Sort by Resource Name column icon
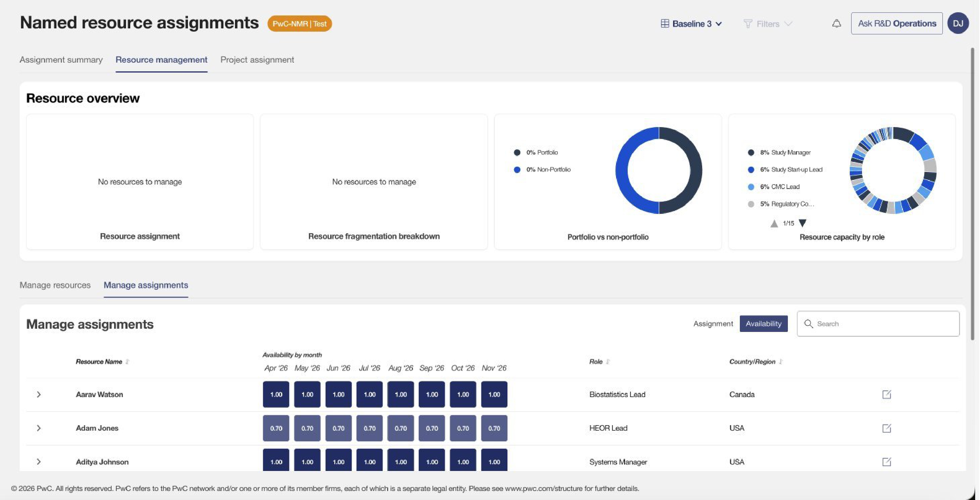980x500 pixels. click(x=127, y=362)
